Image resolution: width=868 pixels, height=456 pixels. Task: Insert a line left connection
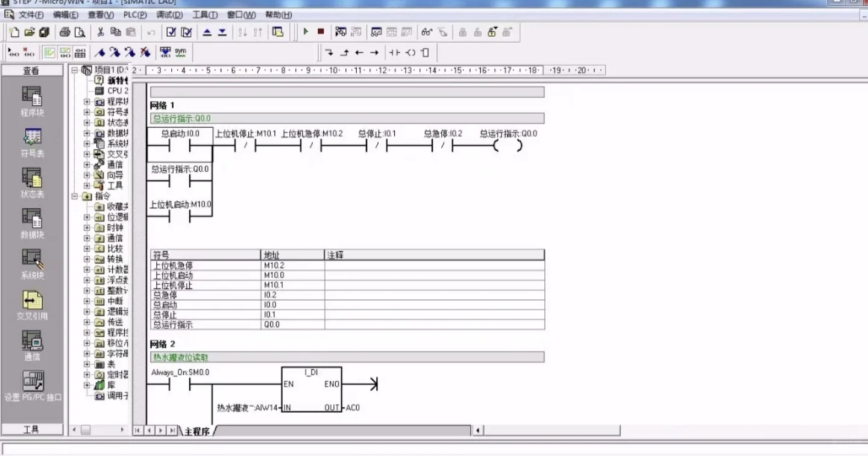click(x=360, y=52)
